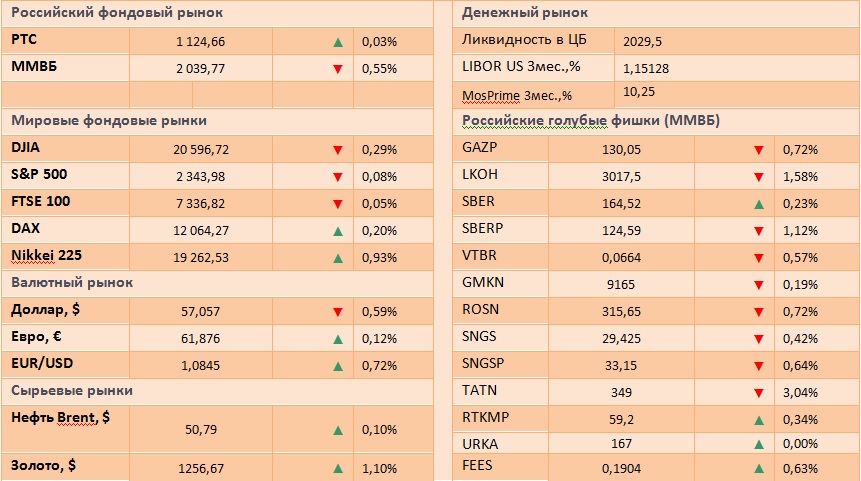
Task: Click the red down arrow for GAZP
Action: [x=761, y=150]
